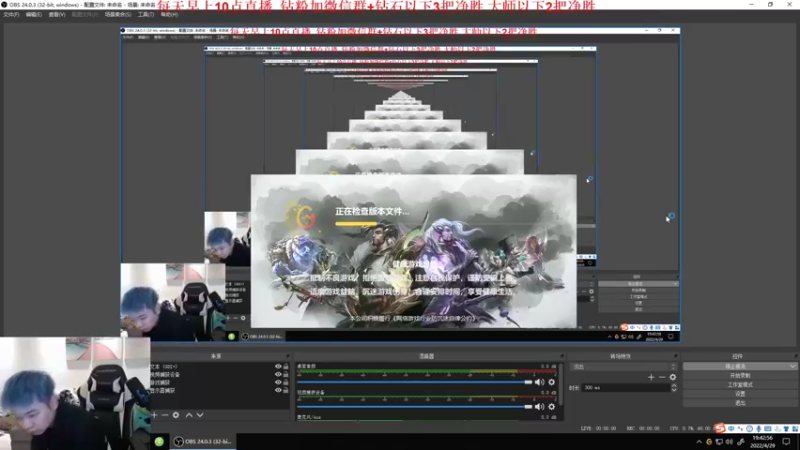Click 开始录制 button
The image size is (800, 450).
pyautogui.click(x=740, y=376)
